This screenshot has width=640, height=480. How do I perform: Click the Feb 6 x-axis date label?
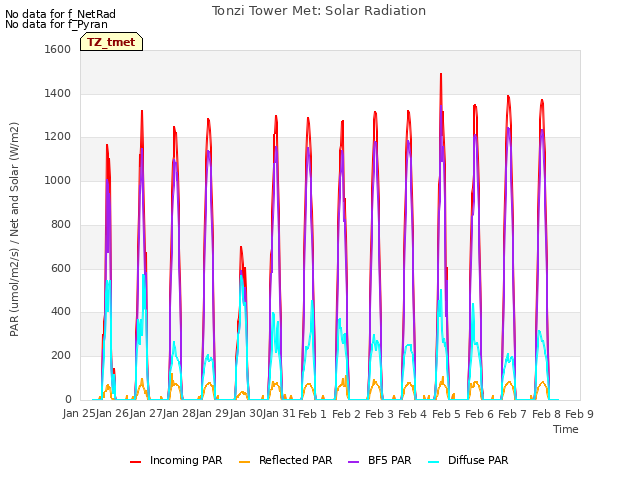479,414
